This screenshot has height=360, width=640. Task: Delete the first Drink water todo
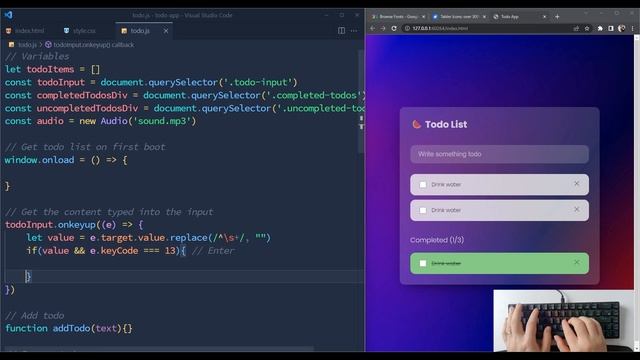tap(576, 184)
